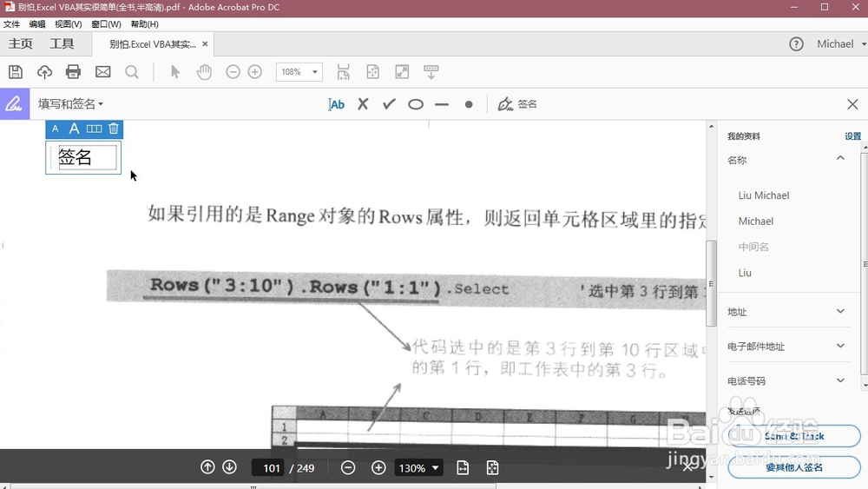This screenshot has height=489, width=868.
Task: Open the 帮助(H) menu
Action: [x=144, y=24]
